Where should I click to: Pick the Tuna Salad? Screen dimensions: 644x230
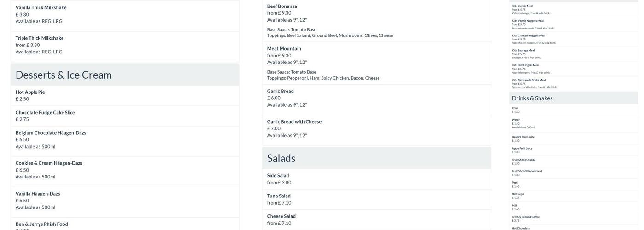(279, 196)
